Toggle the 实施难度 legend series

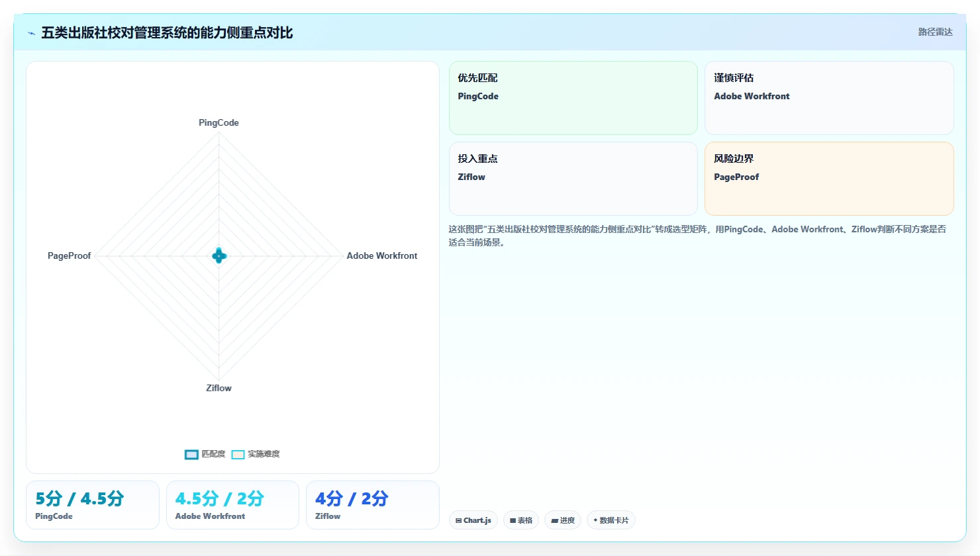pos(256,454)
